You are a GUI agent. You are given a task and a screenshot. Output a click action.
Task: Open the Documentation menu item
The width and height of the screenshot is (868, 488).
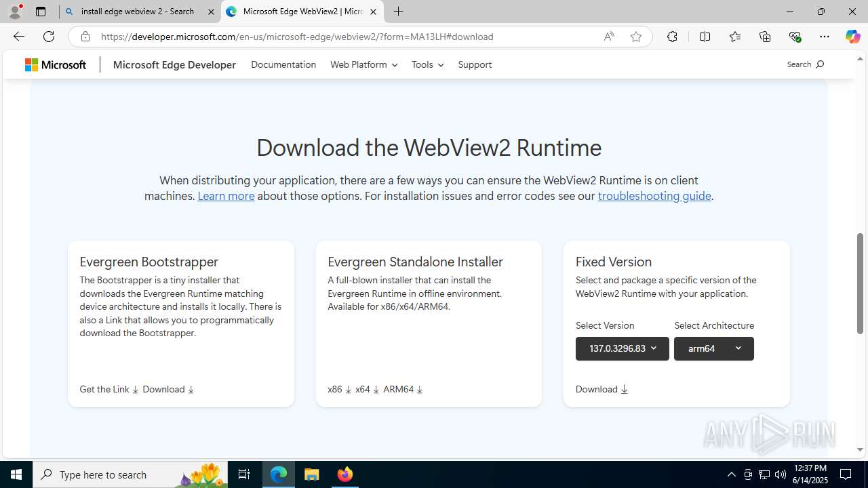(283, 64)
